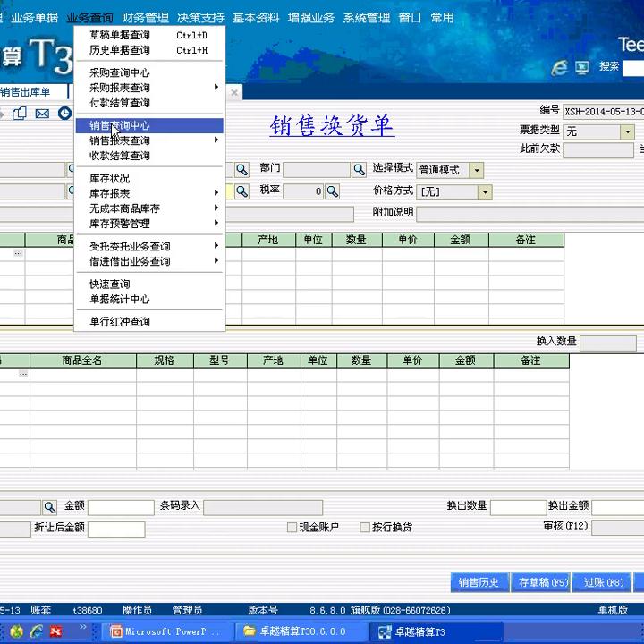Click magnifier lookup icon next to 税率 field
This screenshot has height=644, width=644.
coord(332,191)
